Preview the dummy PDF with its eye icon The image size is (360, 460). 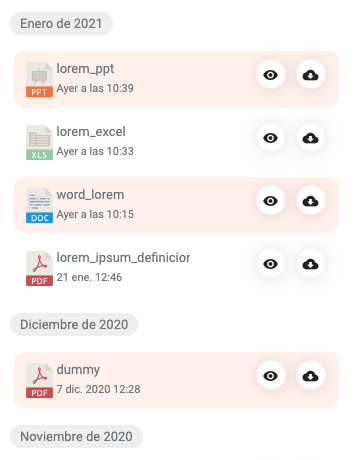(x=271, y=376)
